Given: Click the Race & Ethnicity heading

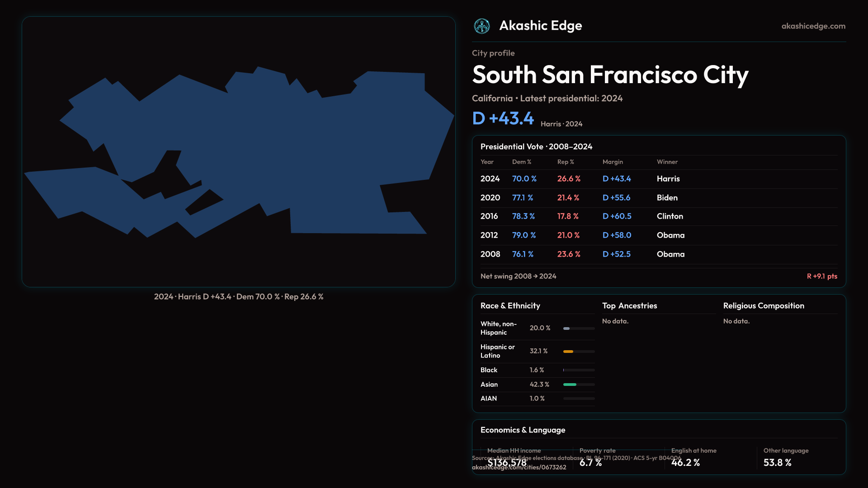Looking at the screenshot, I should click(x=510, y=306).
